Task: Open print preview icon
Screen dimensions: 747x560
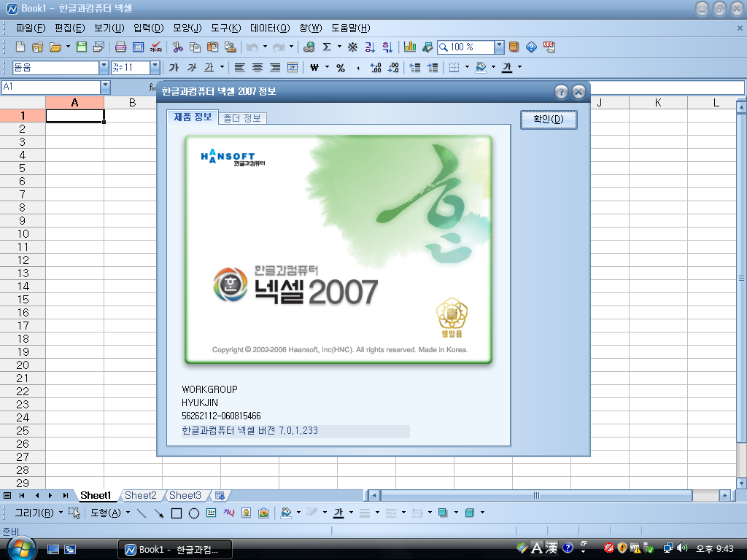Action: 138,47
